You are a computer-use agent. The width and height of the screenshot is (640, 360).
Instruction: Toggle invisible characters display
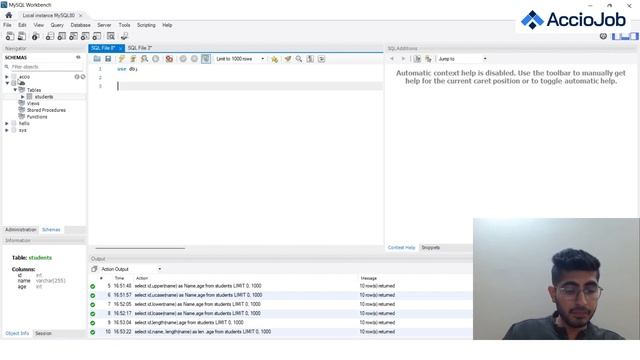(x=310, y=59)
